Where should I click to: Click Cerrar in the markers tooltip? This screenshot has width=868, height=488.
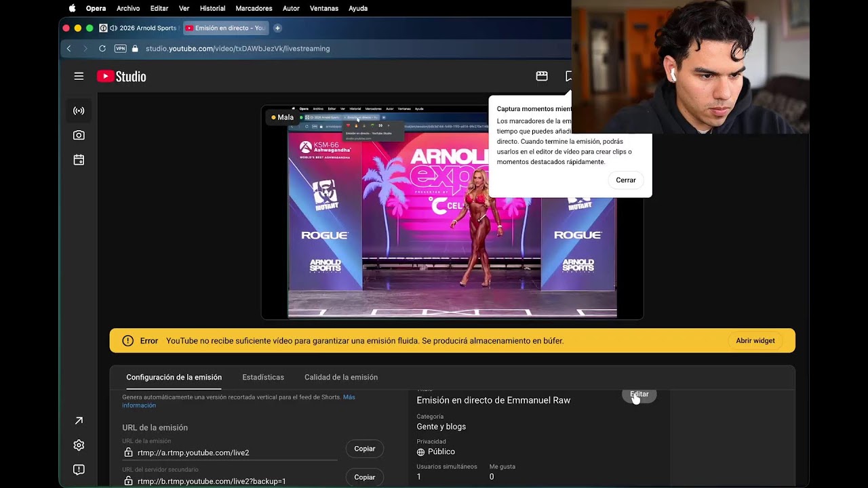click(x=626, y=180)
